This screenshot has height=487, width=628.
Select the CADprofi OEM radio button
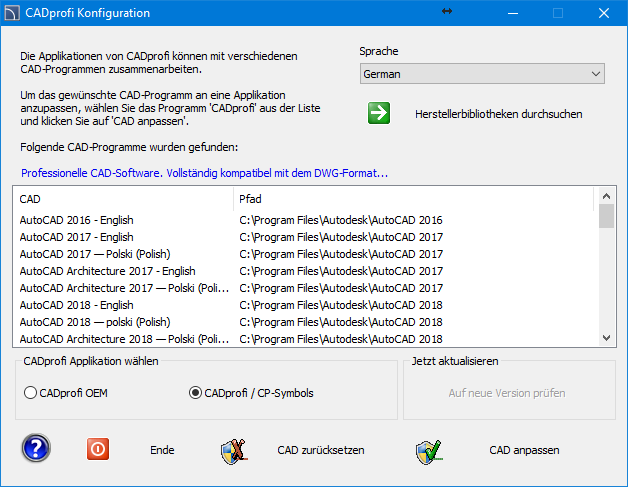click(x=30, y=393)
